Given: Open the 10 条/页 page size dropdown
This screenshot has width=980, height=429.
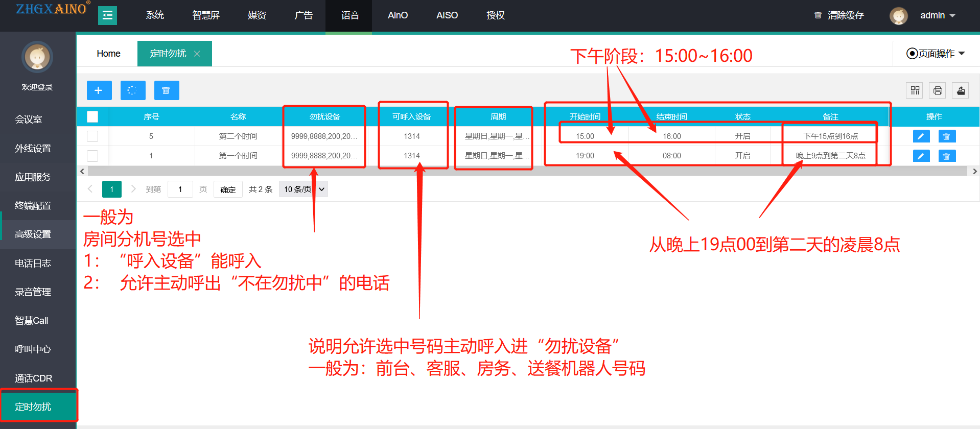Looking at the screenshot, I should [304, 189].
